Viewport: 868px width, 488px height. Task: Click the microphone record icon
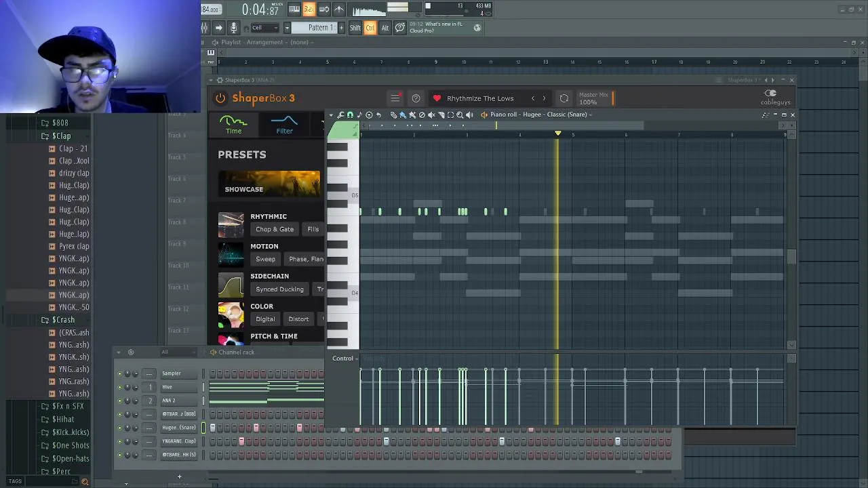point(233,28)
